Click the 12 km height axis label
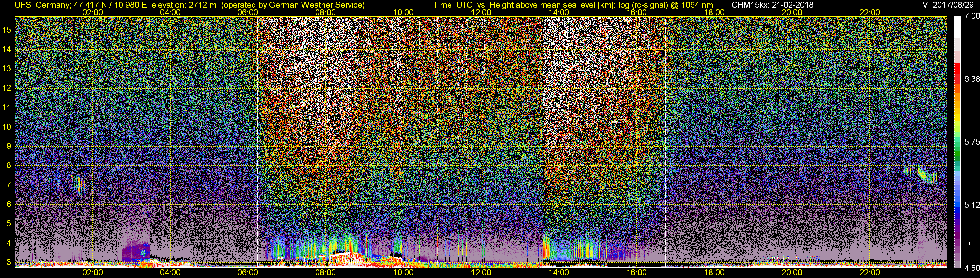 pos(8,88)
